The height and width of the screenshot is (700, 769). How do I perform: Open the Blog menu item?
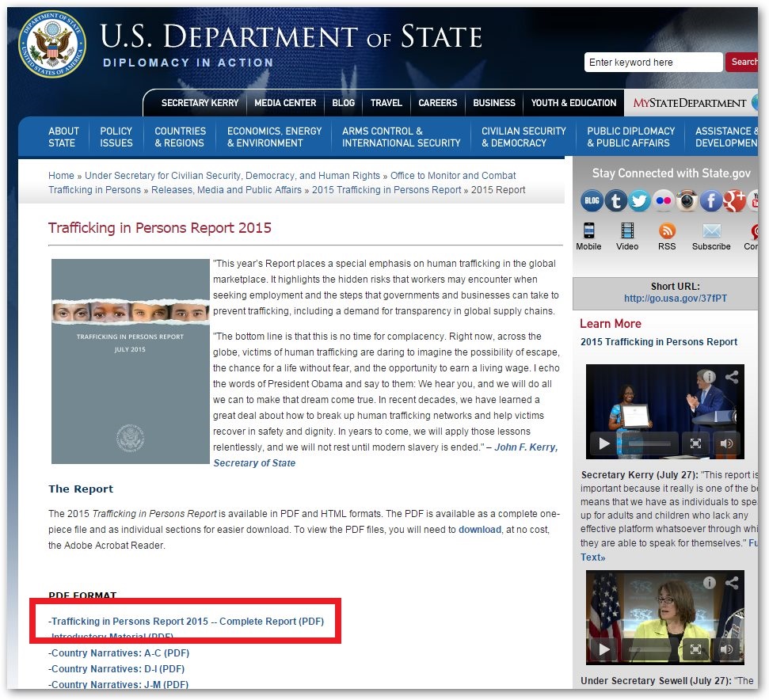[343, 103]
